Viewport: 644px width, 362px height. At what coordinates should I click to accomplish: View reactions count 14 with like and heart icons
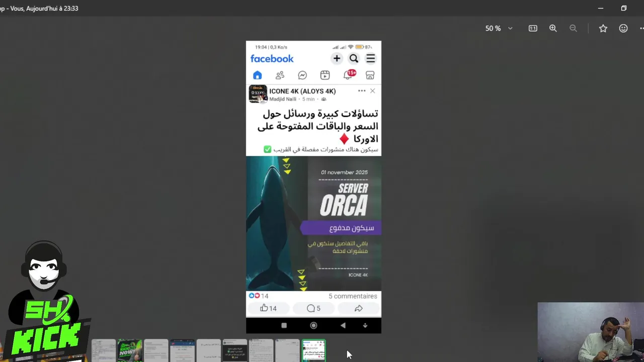[259, 296]
